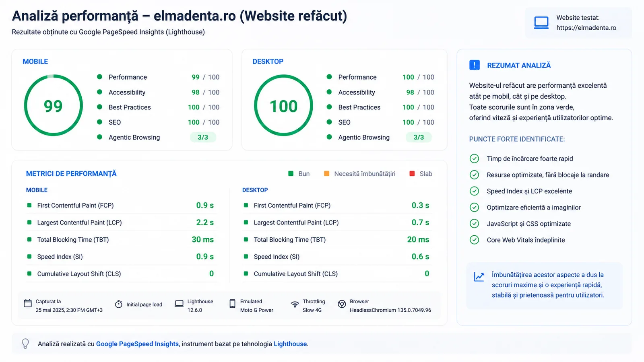This screenshot has width=644, height=362.
Task: Click the desktop Accessibility score 98 / 100
Action: pyautogui.click(x=420, y=92)
